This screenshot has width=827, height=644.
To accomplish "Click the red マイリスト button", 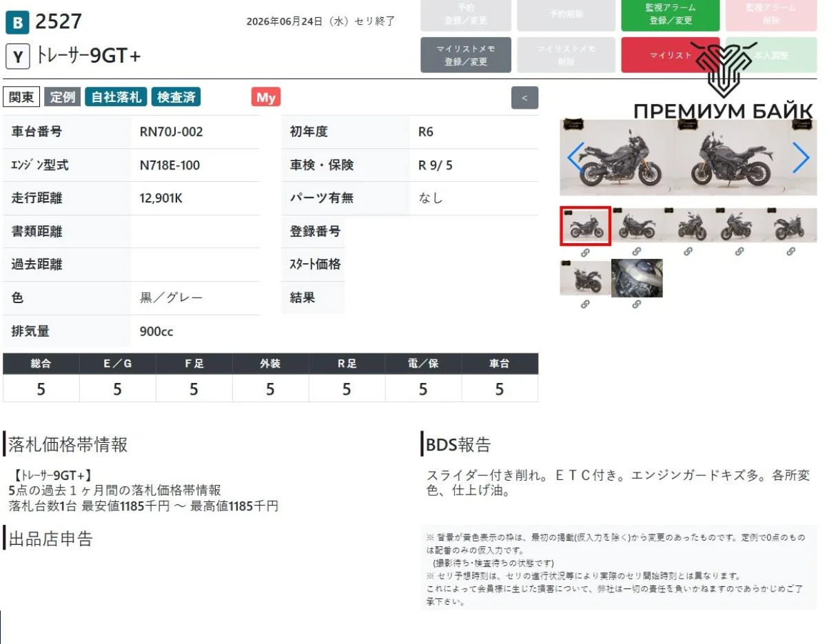I will (x=670, y=55).
